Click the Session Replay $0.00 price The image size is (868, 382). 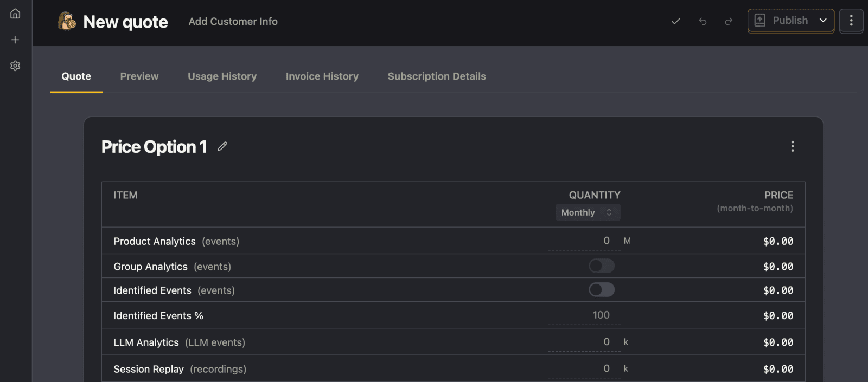[778, 369]
